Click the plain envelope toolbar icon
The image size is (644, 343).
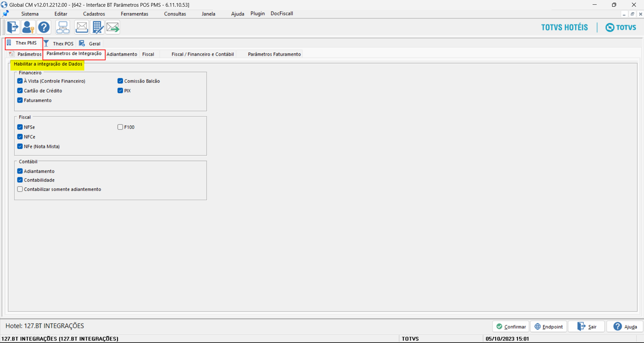click(82, 27)
